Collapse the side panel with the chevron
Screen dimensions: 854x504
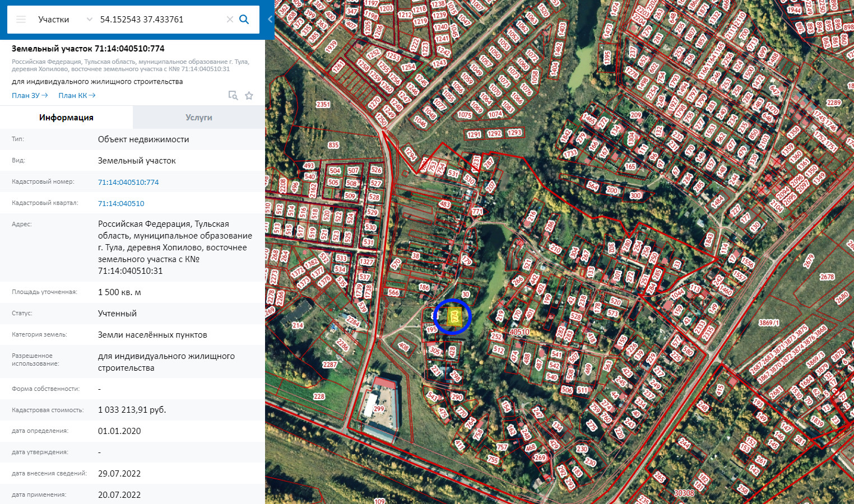point(270,20)
